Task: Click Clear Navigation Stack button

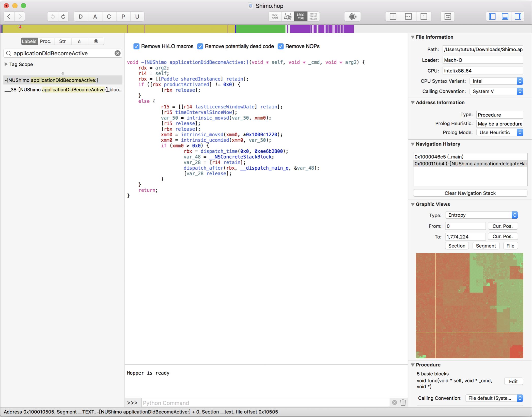Action: point(470,193)
